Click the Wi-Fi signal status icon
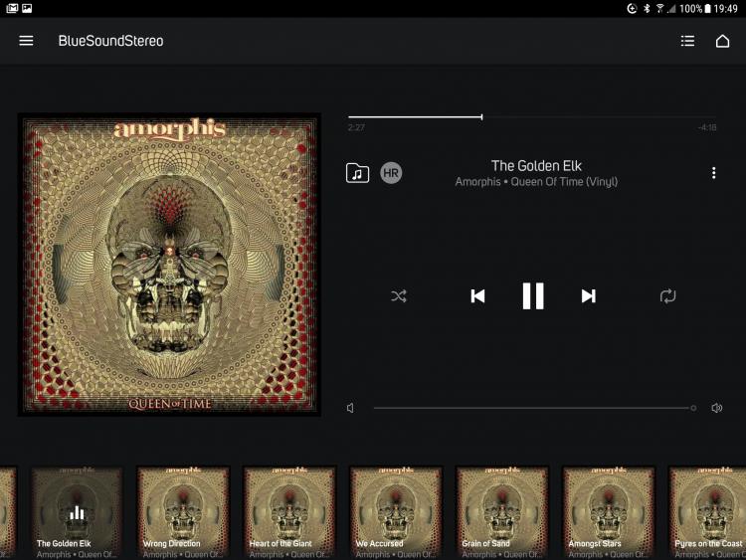The height and width of the screenshot is (560, 746). (x=659, y=9)
